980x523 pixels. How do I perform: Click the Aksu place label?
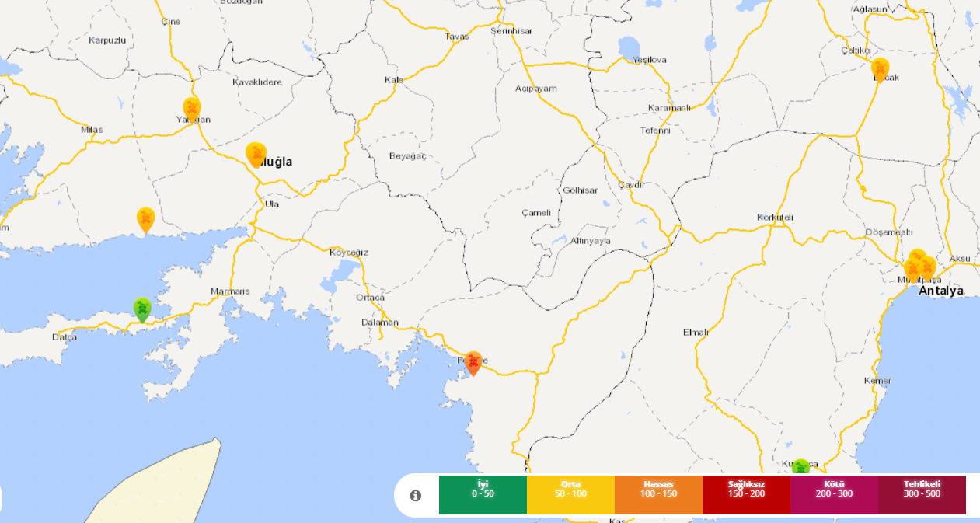(x=960, y=257)
